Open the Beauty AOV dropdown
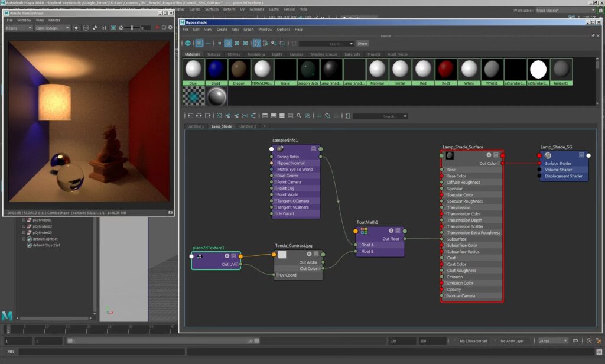This screenshot has height=364, width=605. pyautogui.click(x=18, y=28)
